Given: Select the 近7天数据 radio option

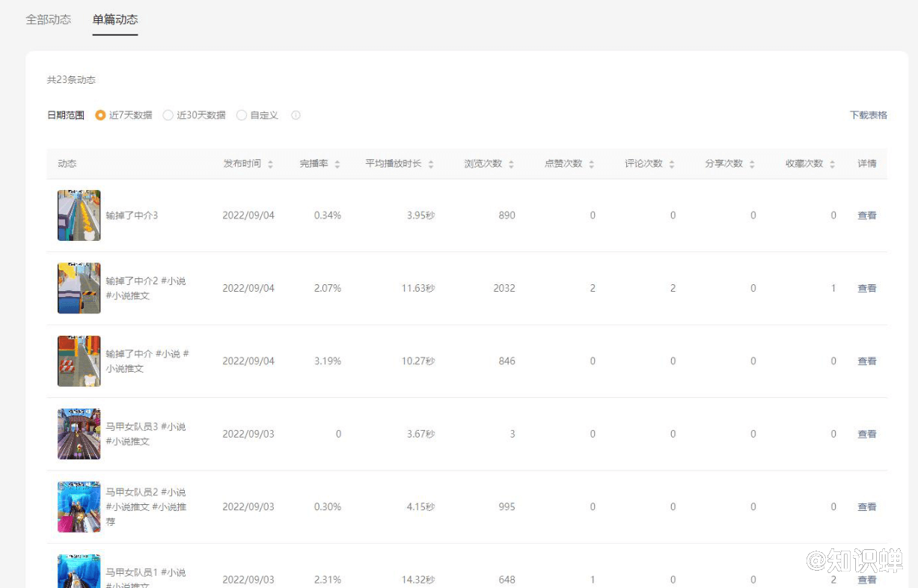Looking at the screenshot, I should (x=100, y=115).
